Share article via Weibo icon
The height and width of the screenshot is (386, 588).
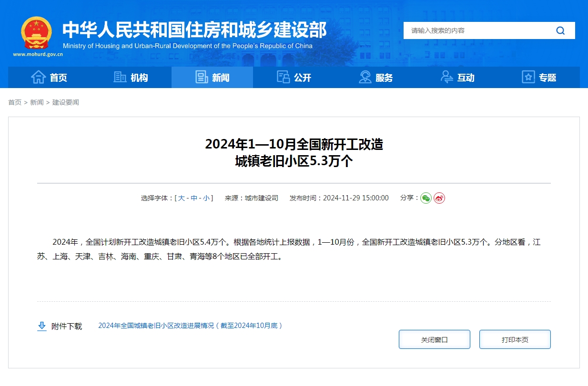click(x=439, y=198)
